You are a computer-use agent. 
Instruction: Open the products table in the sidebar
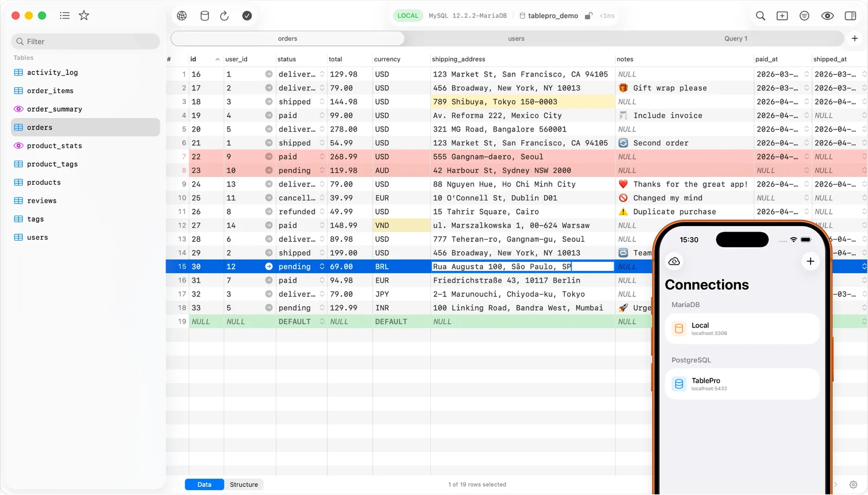85,183
